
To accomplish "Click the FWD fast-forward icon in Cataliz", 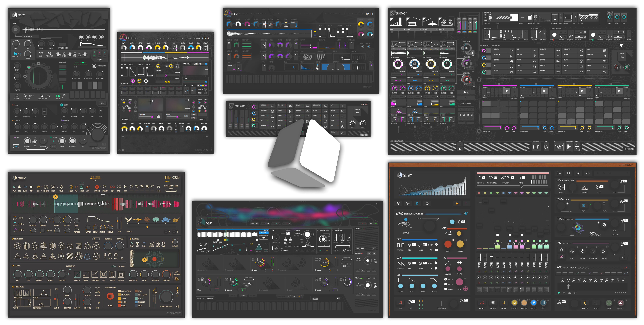I will (x=125, y=186).
